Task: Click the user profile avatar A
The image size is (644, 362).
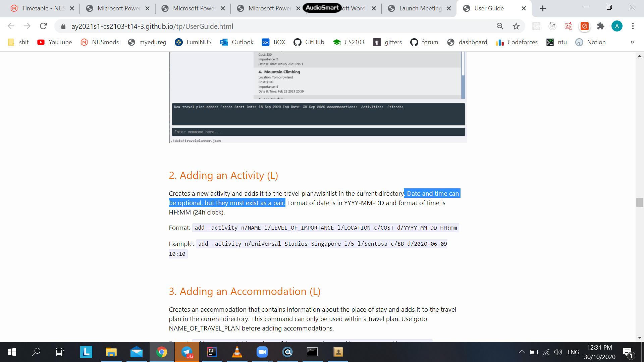Action: click(616, 26)
